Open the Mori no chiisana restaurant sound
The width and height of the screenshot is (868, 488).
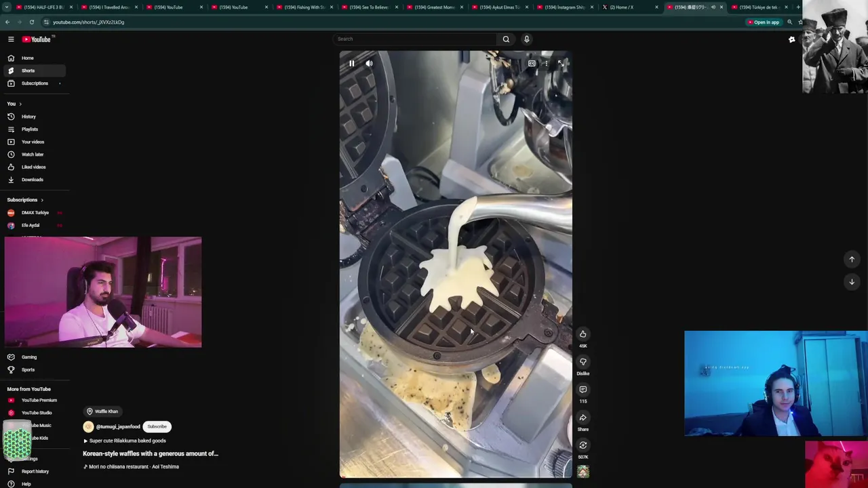pyautogui.click(x=131, y=467)
